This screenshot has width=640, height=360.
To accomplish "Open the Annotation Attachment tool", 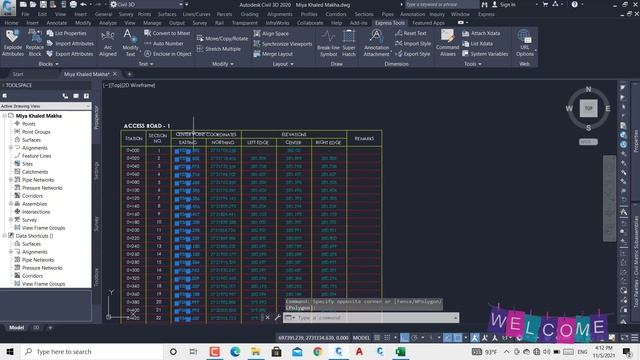I will coord(376,43).
